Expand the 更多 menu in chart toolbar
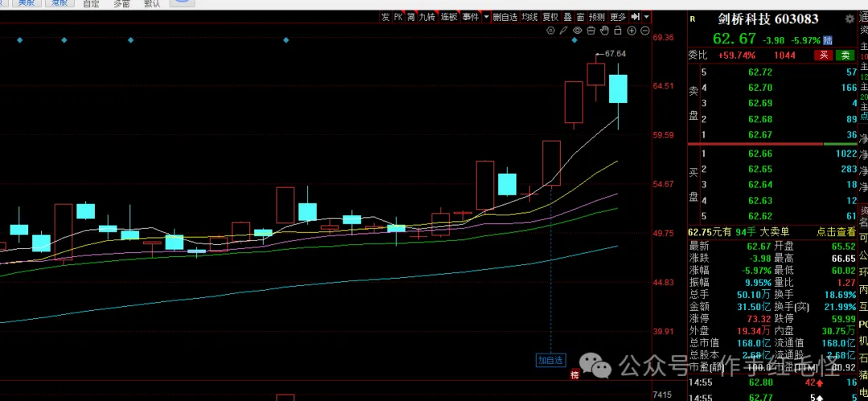The image size is (868, 401). [617, 16]
